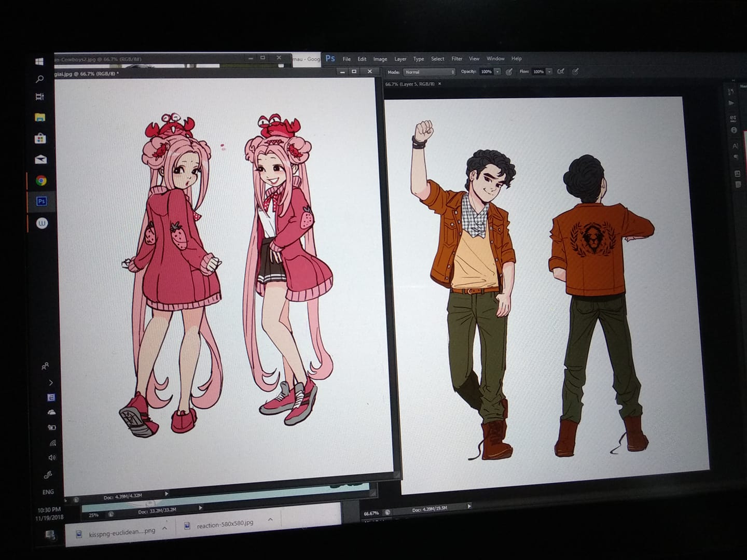Click the info panel icon in the right dock
The width and height of the screenshot is (747, 560).
[x=734, y=130]
